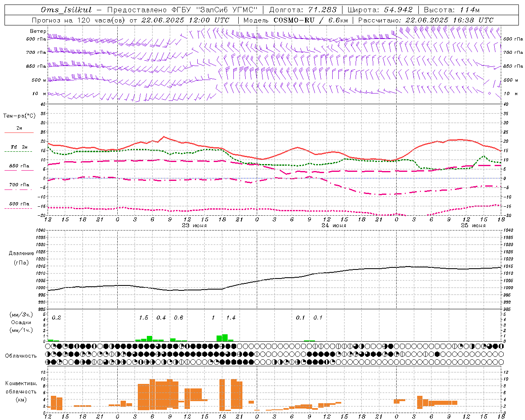Click the 1.4 precipitation amount

coord(231,318)
